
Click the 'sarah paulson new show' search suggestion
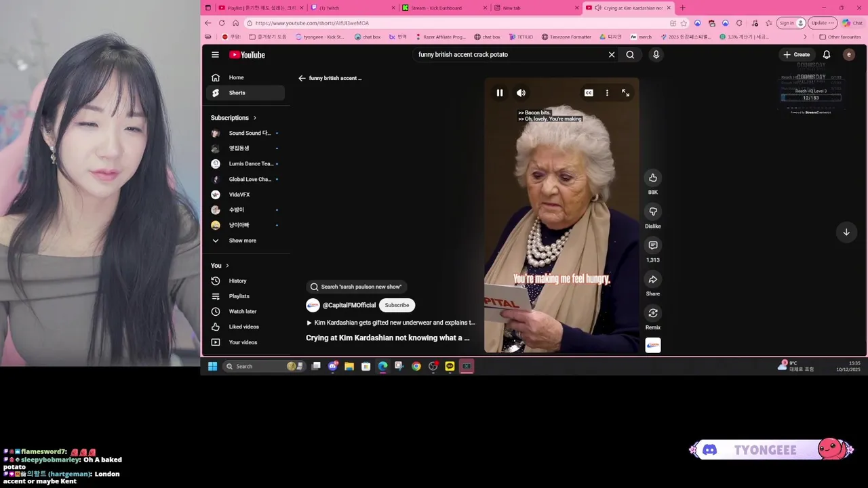[357, 287]
